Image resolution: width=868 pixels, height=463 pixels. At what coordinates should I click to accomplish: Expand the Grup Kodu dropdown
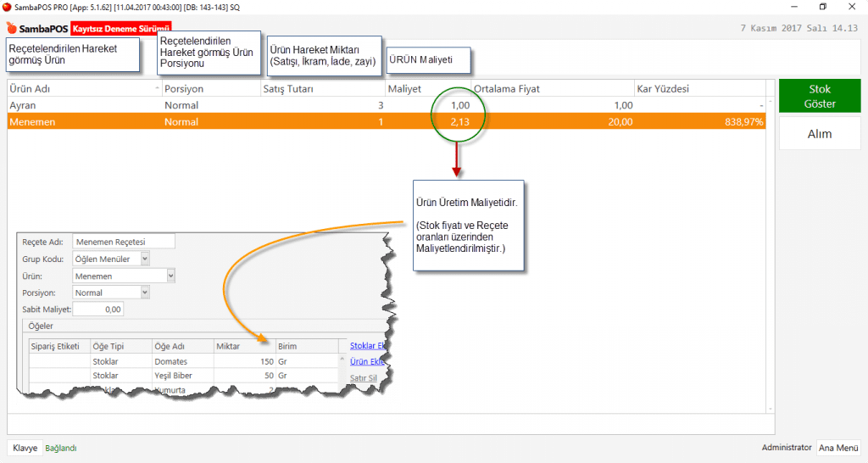tap(145, 259)
